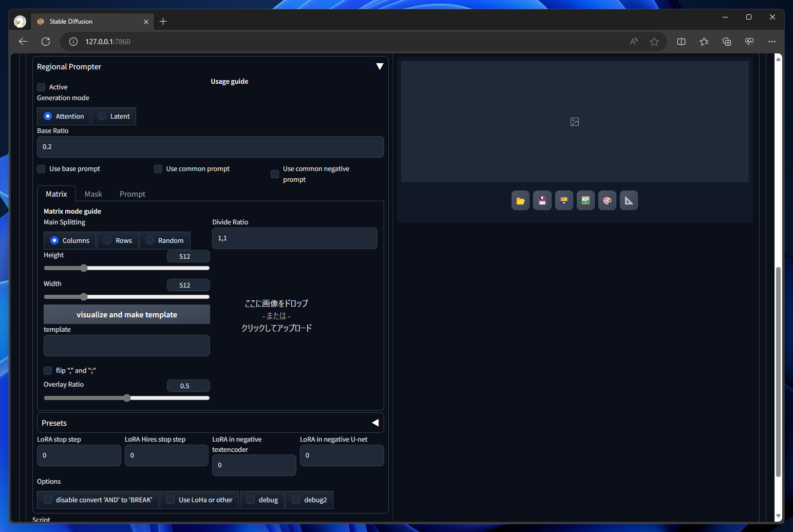
Task: Click the browser profile avatar icon
Action: click(x=20, y=22)
